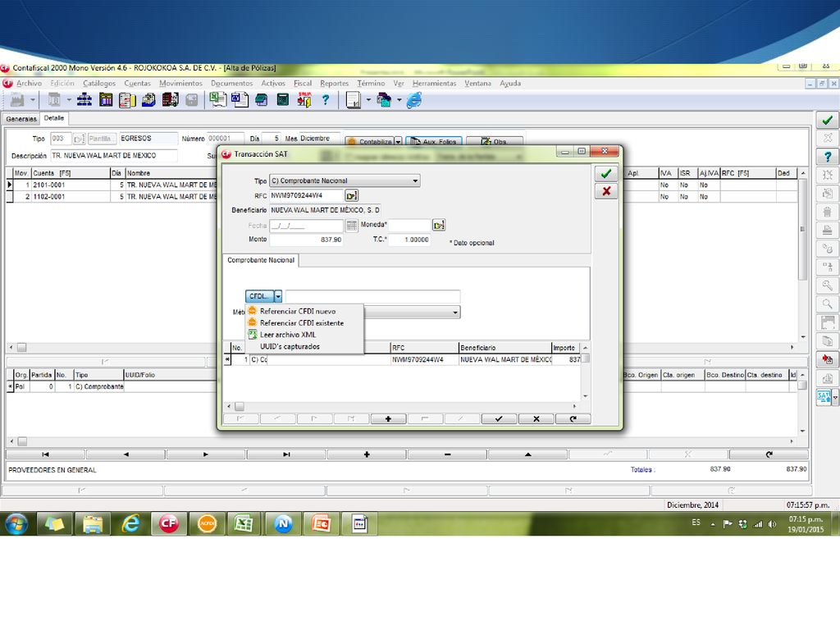Click the Descripción field in póliza header
This screenshot has height=630, width=840.
coord(113,155)
